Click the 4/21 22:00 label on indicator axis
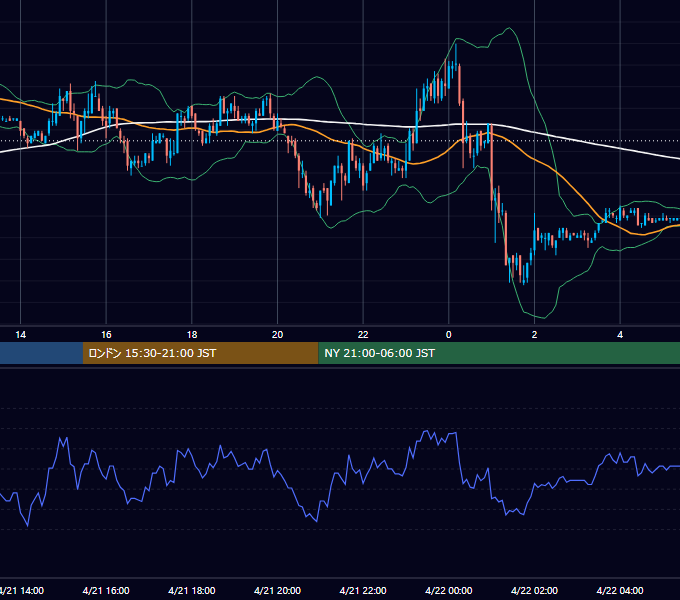Image resolution: width=680 pixels, height=600 pixels. 363,590
